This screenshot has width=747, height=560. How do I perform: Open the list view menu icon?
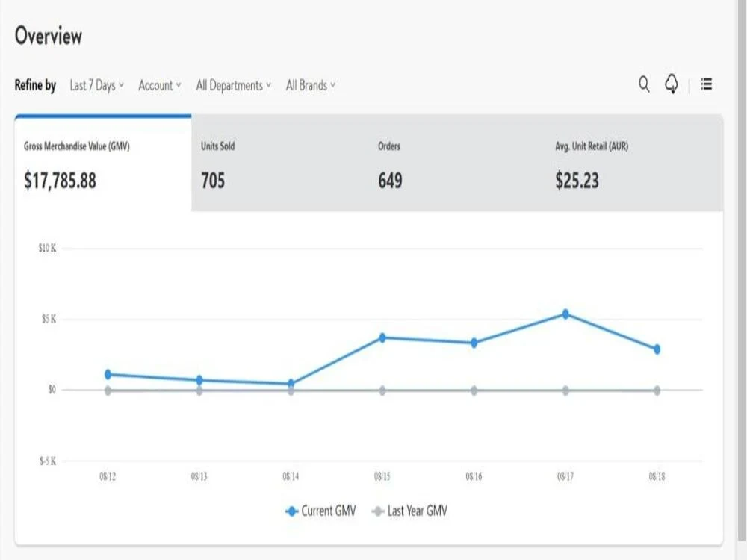click(x=707, y=84)
